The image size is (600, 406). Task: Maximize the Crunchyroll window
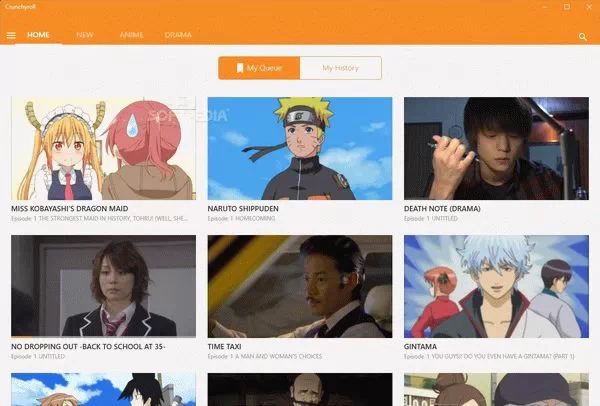coord(567,7)
